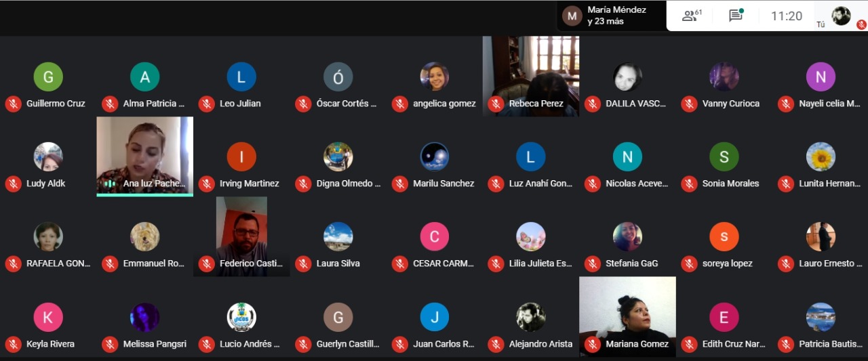Click the 11:20 meeting clock
Screen dimensions: 868x361
pyautogui.click(x=787, y=16)
